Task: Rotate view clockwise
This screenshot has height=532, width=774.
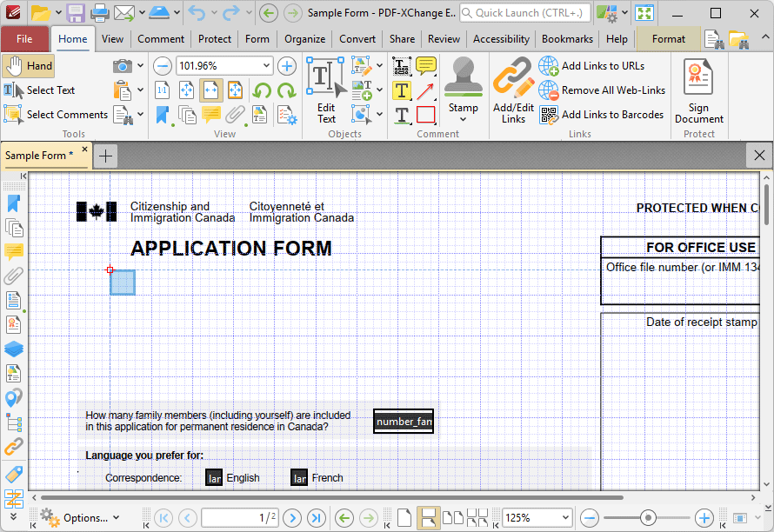Action: (x=287, y=90)
